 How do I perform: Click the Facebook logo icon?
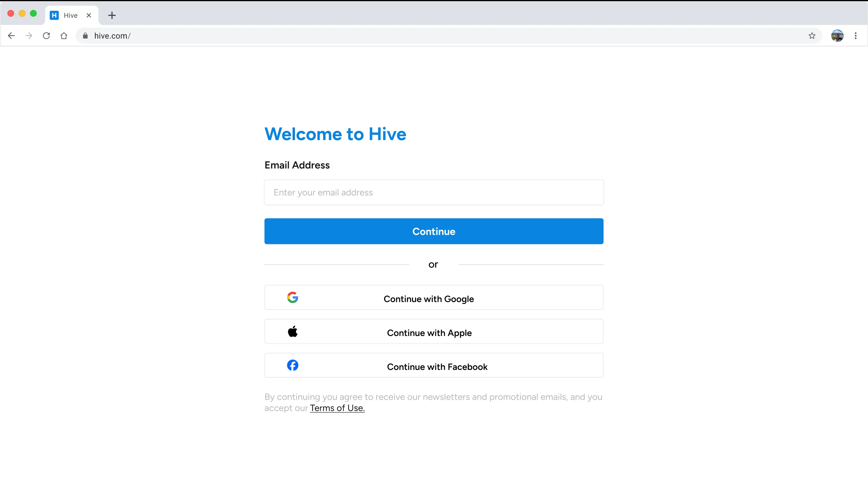point(293,365)
